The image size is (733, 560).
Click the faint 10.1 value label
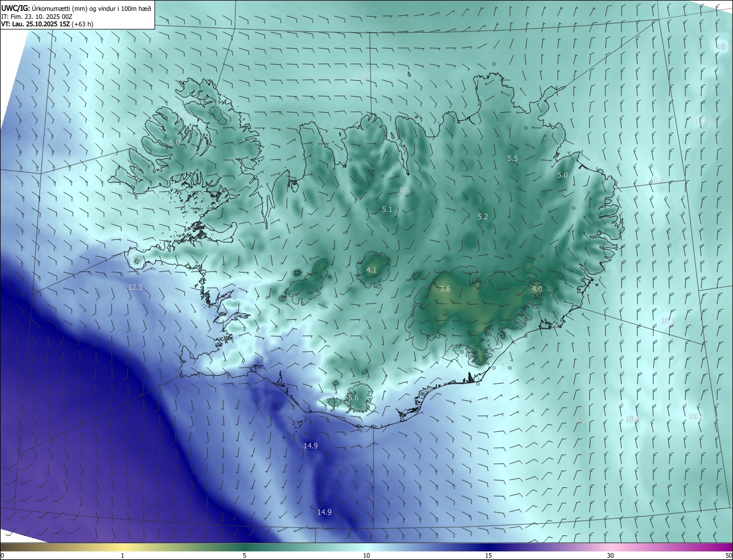657,181
